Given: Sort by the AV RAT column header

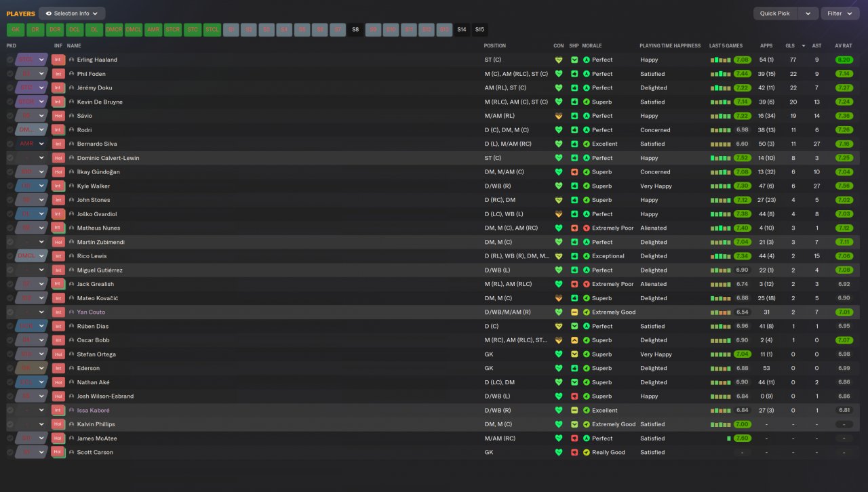Looking at the screenshot, I should click(x=843, y=46).
